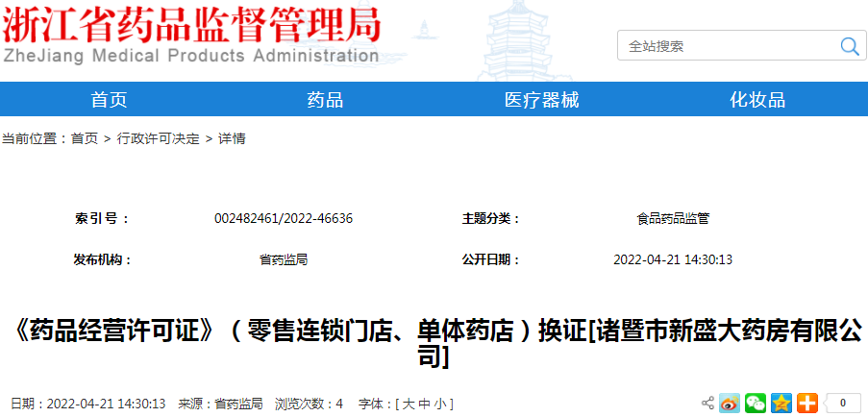The image size is (868, 417).
Task: Open the 化妆品 navigation tab
Action: click(757, 100)
